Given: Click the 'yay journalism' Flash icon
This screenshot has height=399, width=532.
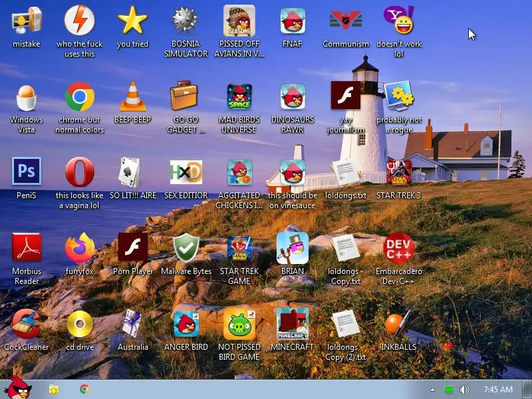Looking at the screenshot, I should [346, 95].
